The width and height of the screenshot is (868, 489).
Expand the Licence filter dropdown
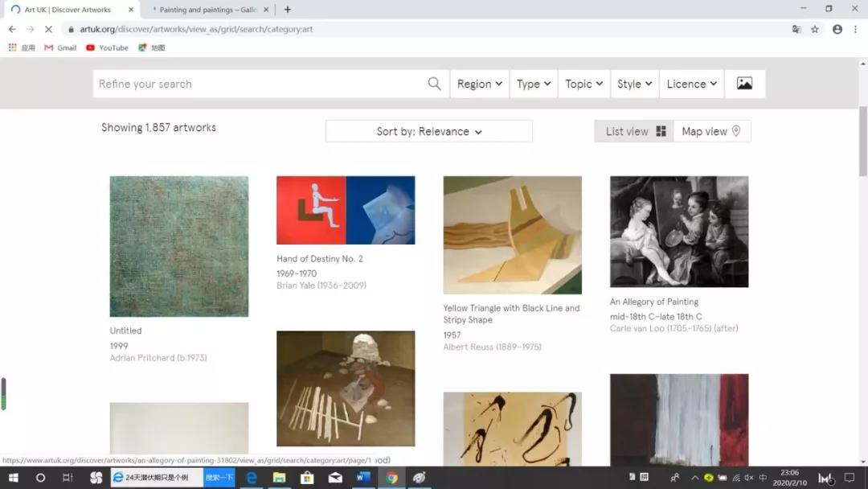click(x=692, y=84)
